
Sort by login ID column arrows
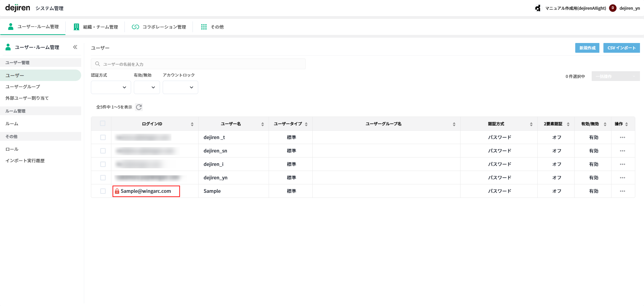[192, 124]
